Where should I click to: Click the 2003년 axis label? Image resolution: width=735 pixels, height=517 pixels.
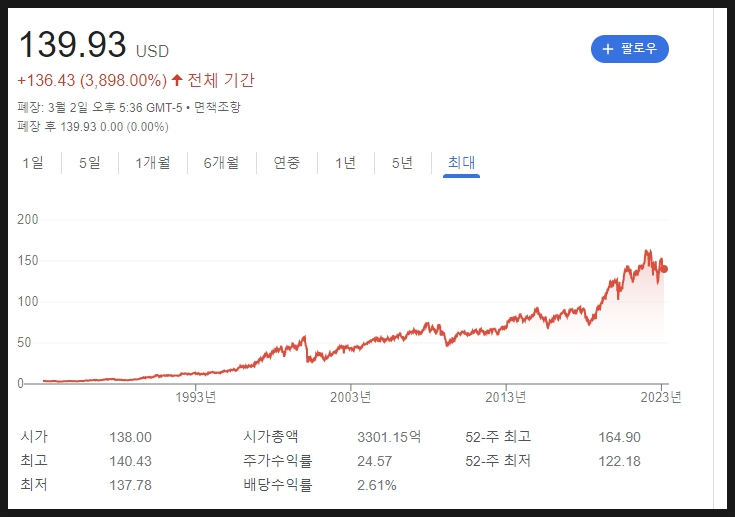(x=351, y=397)
